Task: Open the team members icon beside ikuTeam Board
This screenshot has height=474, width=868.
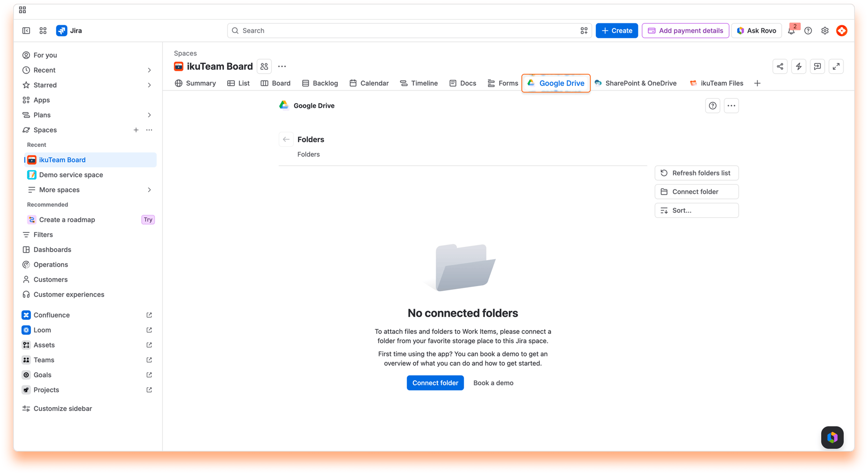Action: (x=264, y=66)
